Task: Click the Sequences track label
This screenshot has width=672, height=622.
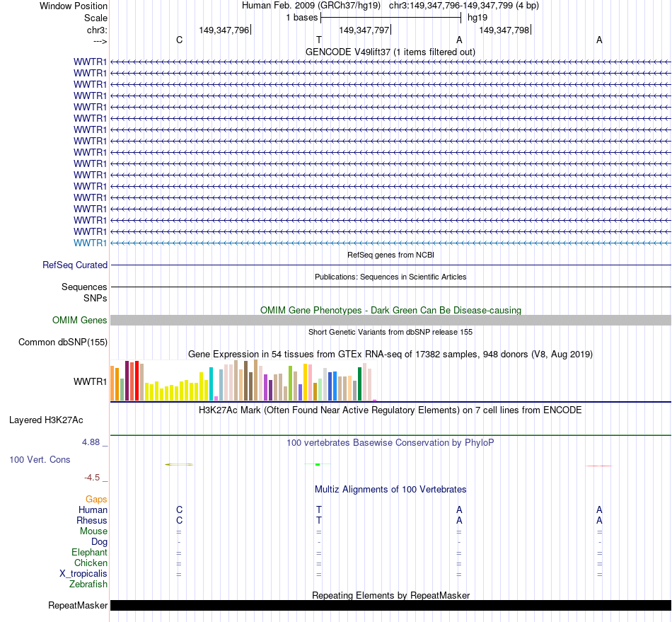Action: (84, 287)
